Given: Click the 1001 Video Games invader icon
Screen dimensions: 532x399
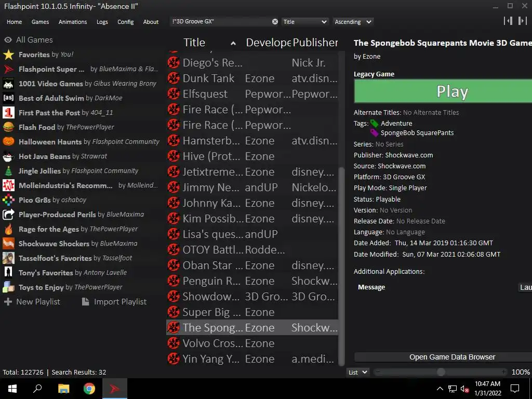Looking at the screenshot, I should point(8,84).
